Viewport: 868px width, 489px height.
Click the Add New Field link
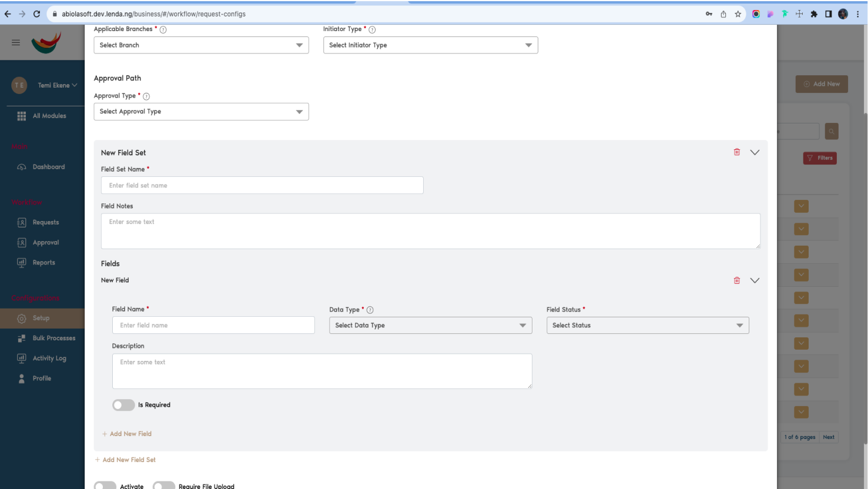pyautogui.click(x=127, y=433)
